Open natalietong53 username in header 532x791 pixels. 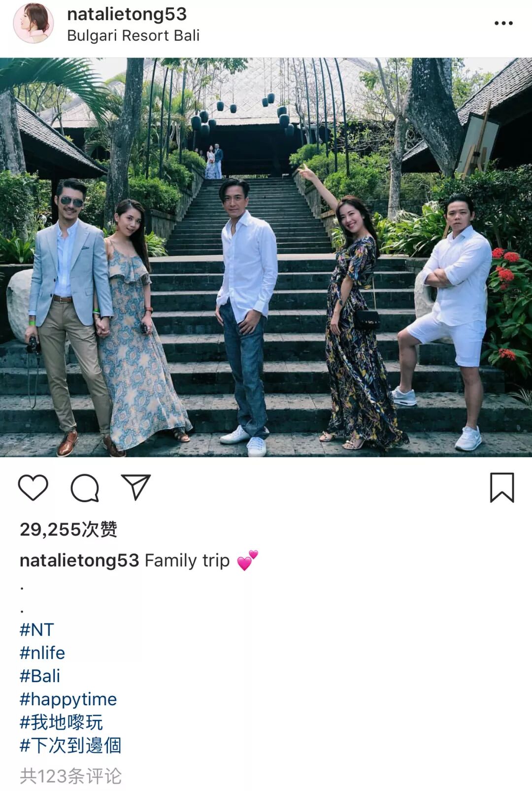pos(127,14)
